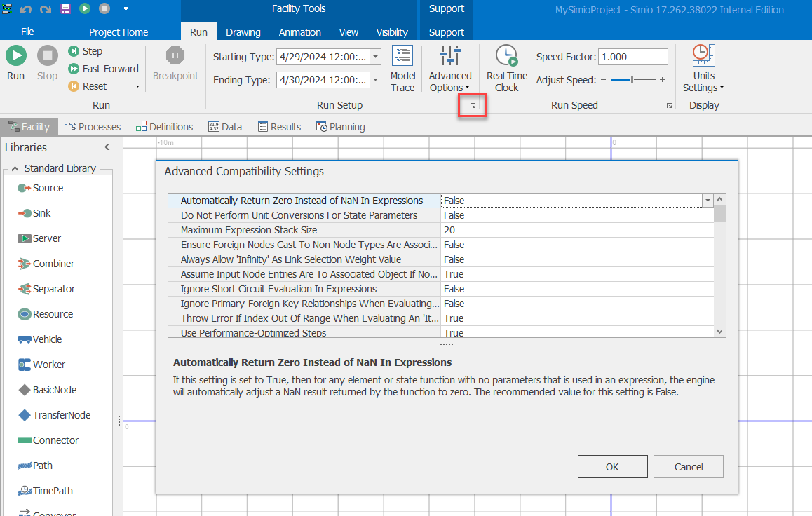Open the Reset dropdown arrow
This screenshot has width=812, height=516.
pyautogui.click(x=137, y=86)
